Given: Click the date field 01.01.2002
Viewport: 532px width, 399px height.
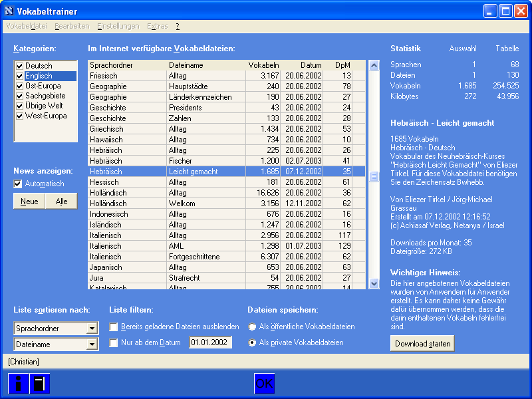Looking at the screenshot, I should [210, 342].
